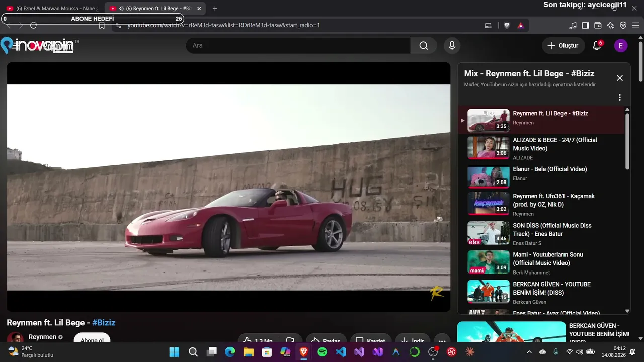Open YouTube notifications bell
The image size is (644, 362).
click(x=597, y=46)
